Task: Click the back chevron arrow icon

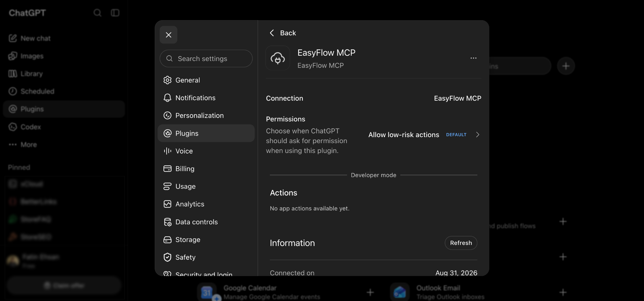Action: coord(272,33)
